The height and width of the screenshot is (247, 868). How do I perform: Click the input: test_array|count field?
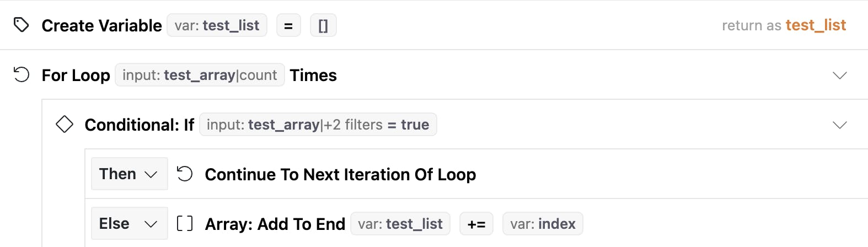tap(200, 75)
